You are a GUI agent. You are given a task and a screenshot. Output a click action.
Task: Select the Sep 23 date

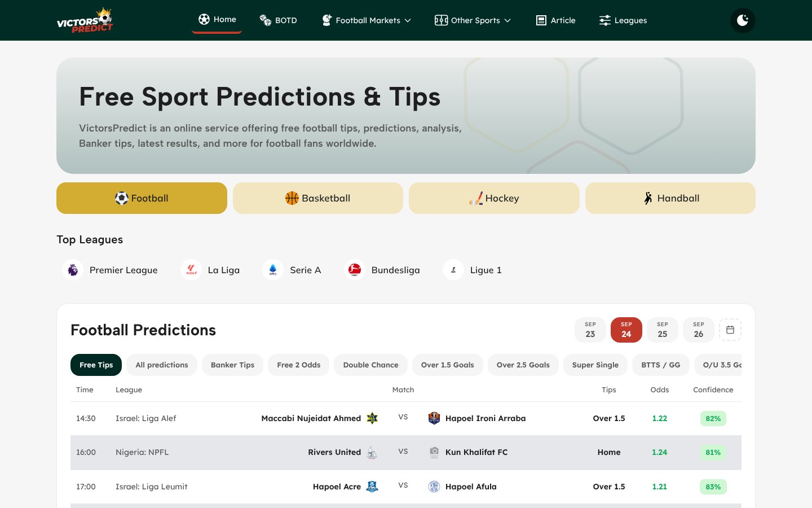coord(590,330)
